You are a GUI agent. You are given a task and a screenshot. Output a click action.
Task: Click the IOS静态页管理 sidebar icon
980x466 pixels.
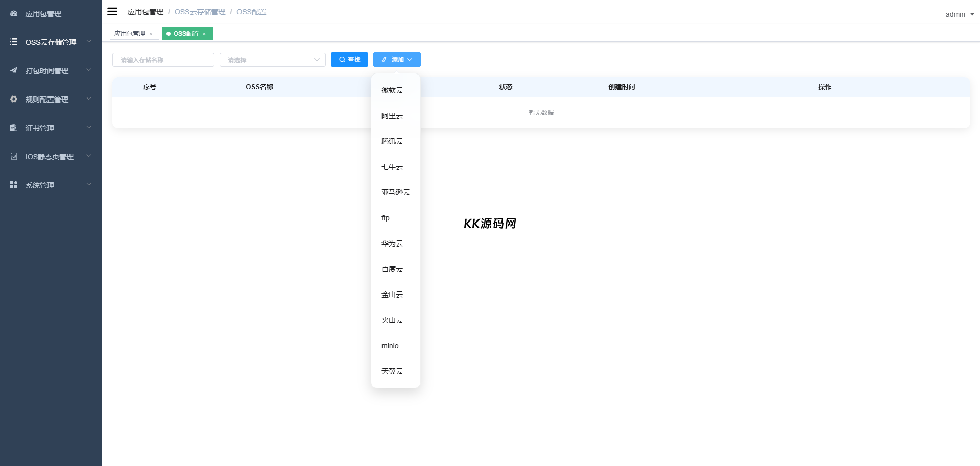pyautogui.click(x=14, y=156)
